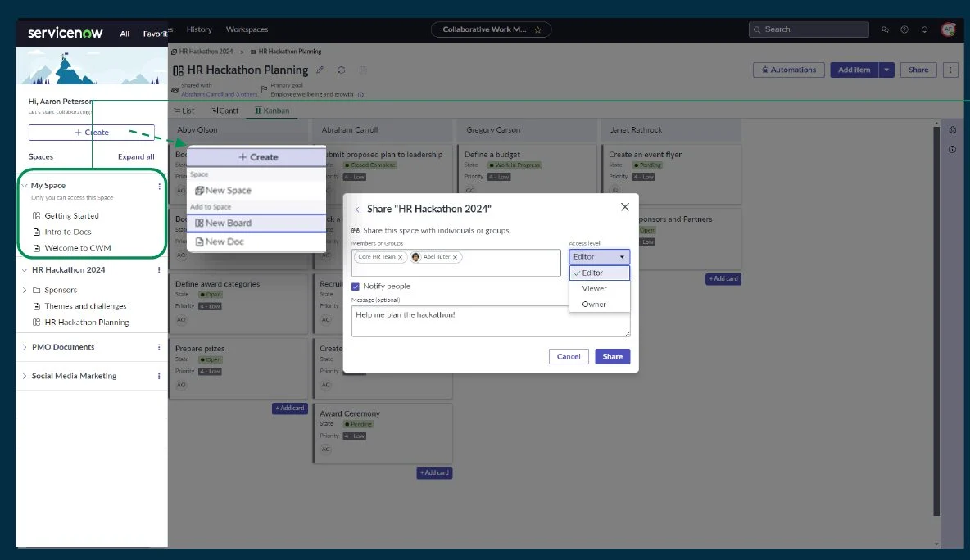Click Add card under Abraham Carroll column
This screenshot has height=560, width=970.
click(434, 473)
